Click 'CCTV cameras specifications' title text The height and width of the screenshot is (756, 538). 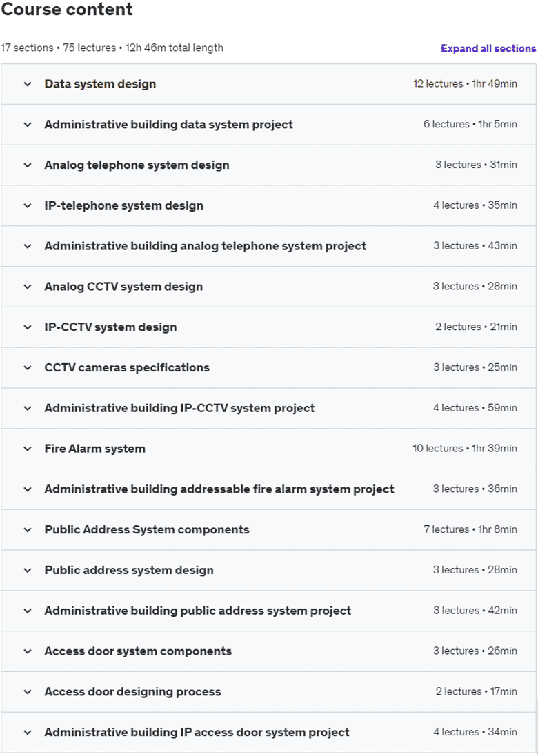point(127,367)
